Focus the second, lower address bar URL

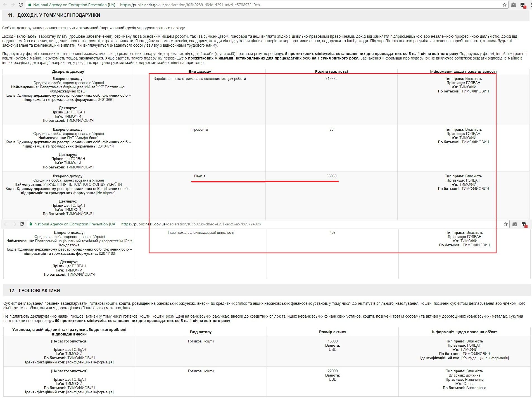click(191, 224)
